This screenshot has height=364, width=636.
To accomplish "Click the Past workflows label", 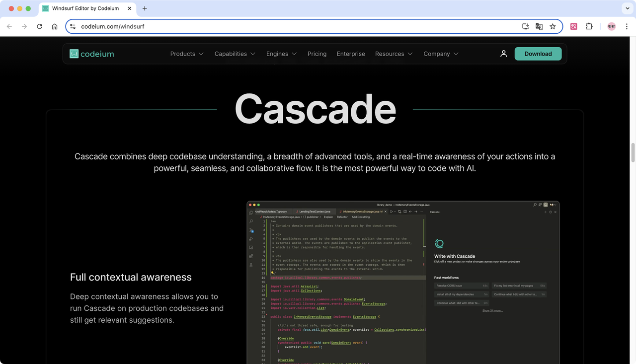I will point(447,278).
